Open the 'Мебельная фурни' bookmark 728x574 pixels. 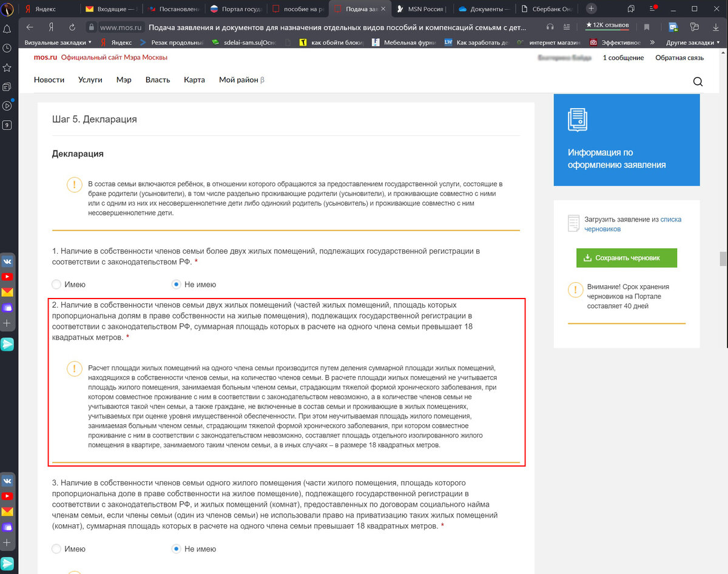tap(404, 42)
